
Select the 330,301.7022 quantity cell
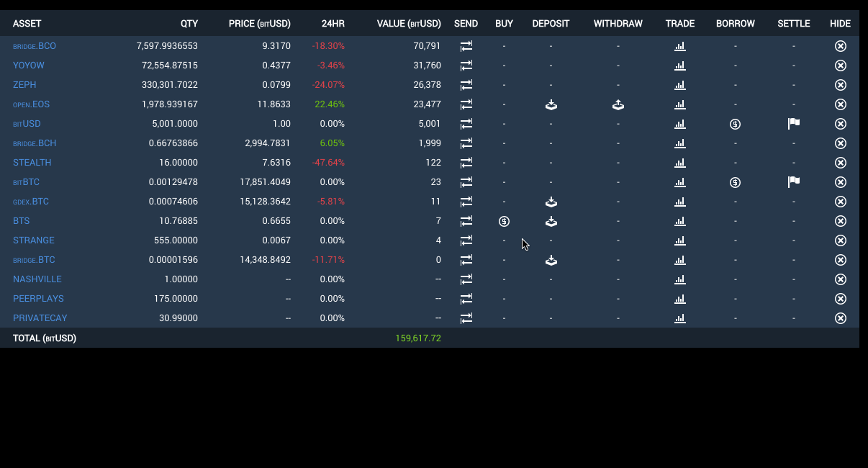[x=170, y=85]
